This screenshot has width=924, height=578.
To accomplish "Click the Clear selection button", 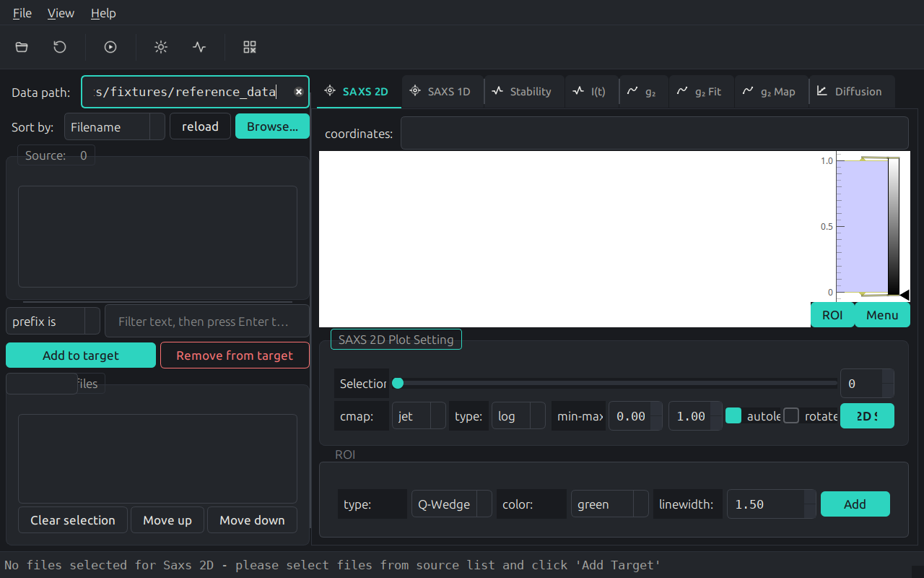I will (x=73, y=520).
